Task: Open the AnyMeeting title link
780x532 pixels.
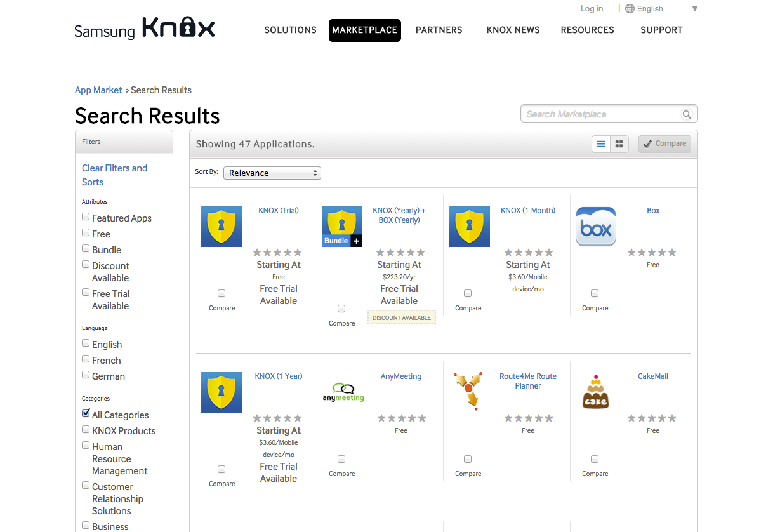Action: point(401,376)
